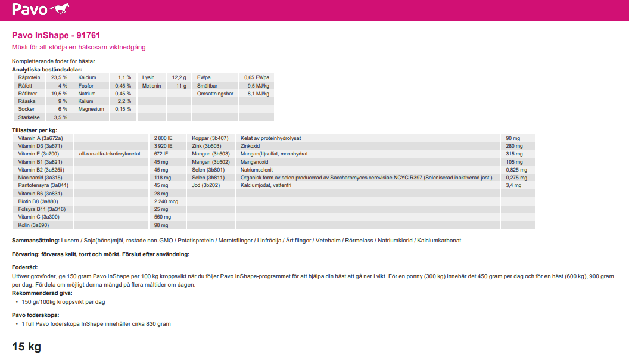Click the Pavo horse logo
629x364 pixels.
coord(41,10)
